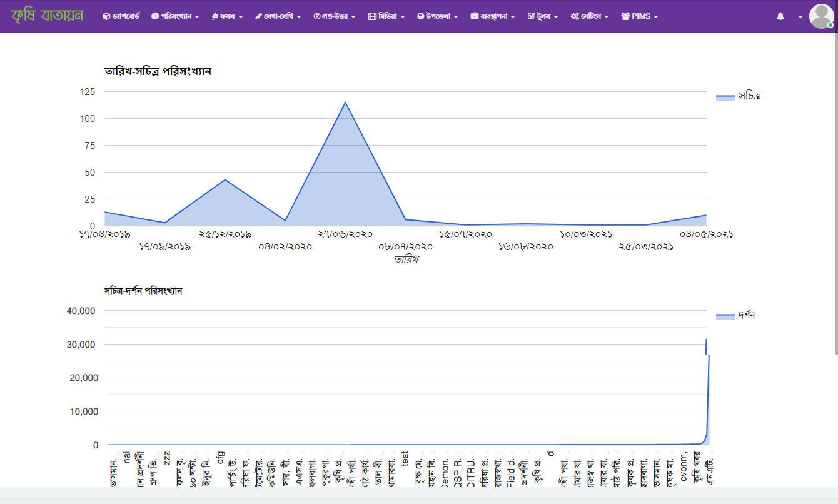Click the x-axis date ১৭/০৯/২০১৯
The height and width of the screenshot is (504, 838).
click(x=164, y=247)
